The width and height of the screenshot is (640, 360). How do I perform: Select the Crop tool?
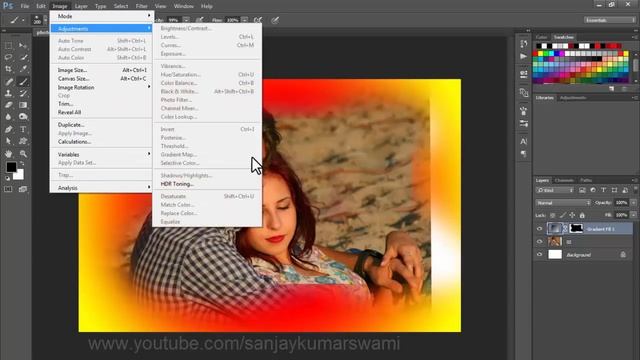point(9,69)
